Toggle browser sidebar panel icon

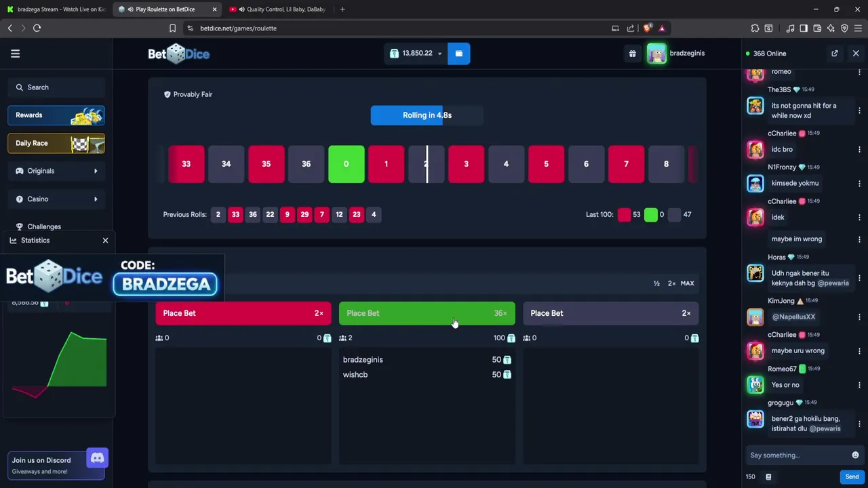click(x=804, y=28)
